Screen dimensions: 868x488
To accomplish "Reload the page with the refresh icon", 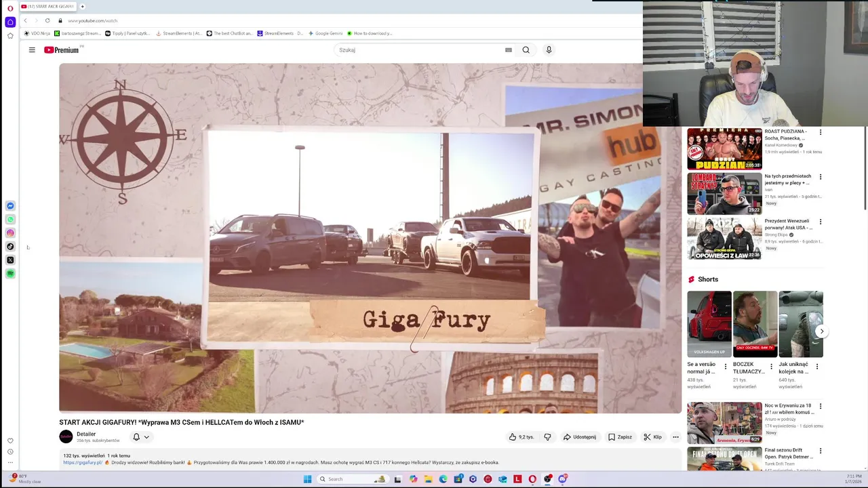I will [x=47, y=20].
